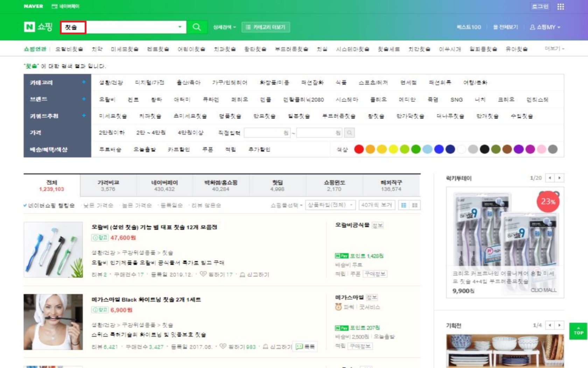
Task: Switch to 가격비교 tab
Action: coord(108,185)
